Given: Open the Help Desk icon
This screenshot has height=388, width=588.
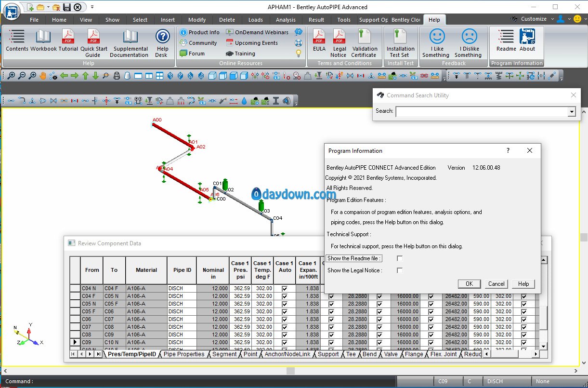Looking at the screenshot, I should (x=163, y=38).
